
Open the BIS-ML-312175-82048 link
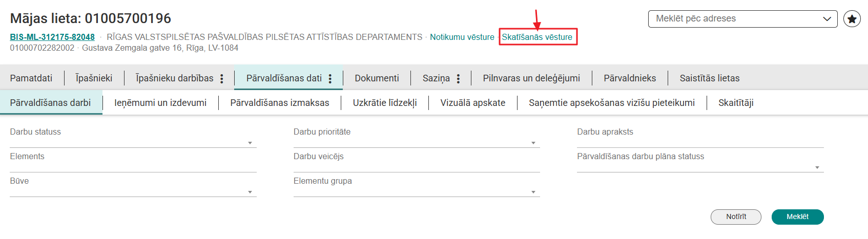(52, 37)
